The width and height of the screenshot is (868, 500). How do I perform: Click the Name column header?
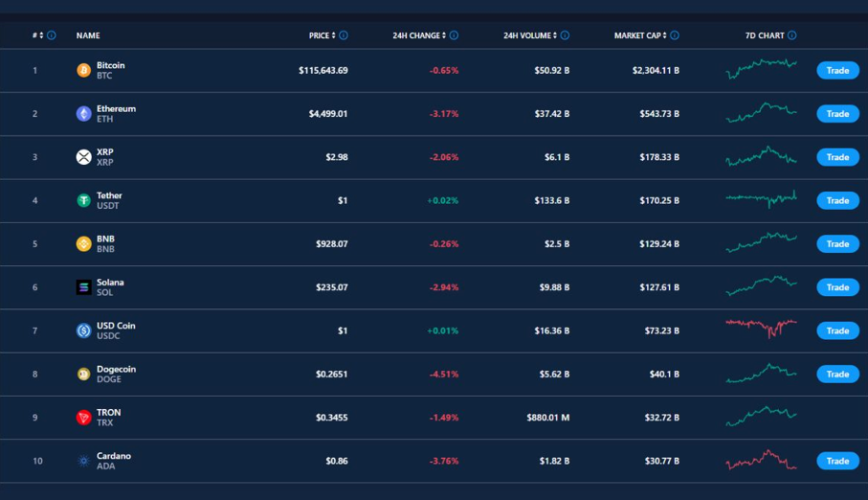pyautogui.click(x=88, y=35)
